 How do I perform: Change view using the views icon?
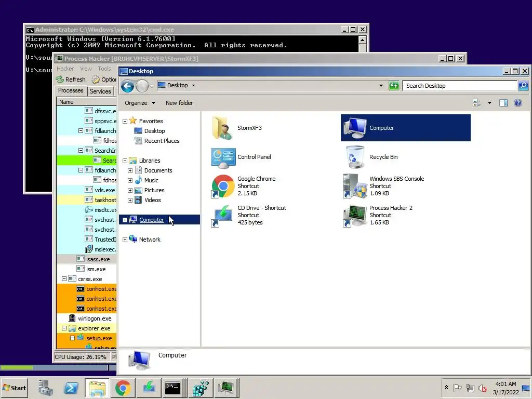(477, 103)
